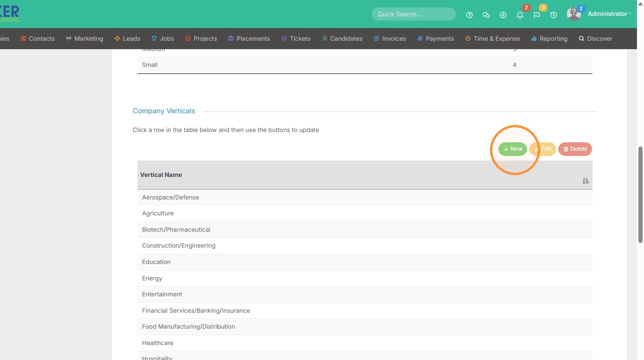Focus the Quick Search field
Screen dimensions: 644x360
tap(414, 14)
